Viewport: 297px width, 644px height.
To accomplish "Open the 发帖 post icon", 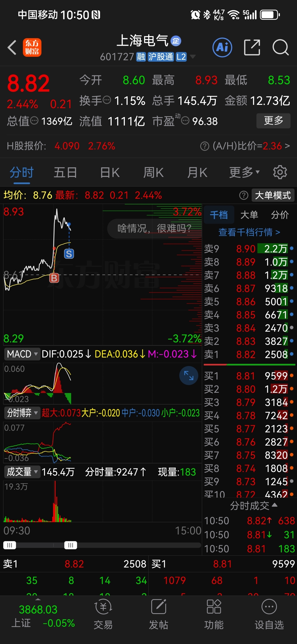I will point(159,614).
